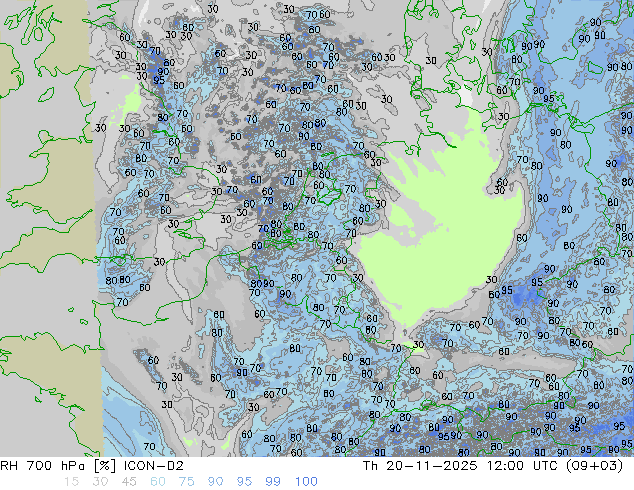Select legend value 100 in the color scale
Image resolution: width=634 pixels, height=490 pixels.
pos(306,482)
